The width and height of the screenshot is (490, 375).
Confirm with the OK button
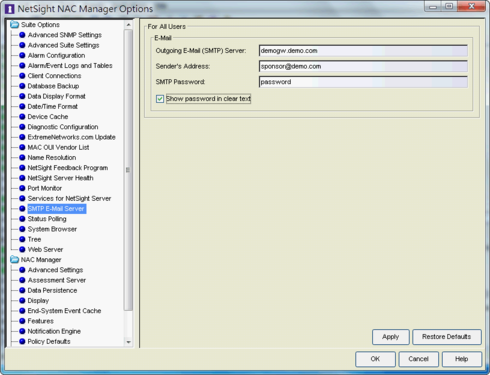(x=375, y=359)
